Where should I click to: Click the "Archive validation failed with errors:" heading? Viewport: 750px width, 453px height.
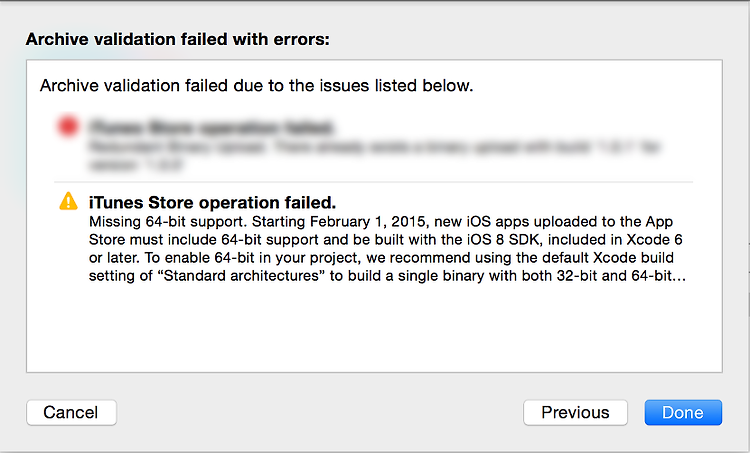[178, 39]
